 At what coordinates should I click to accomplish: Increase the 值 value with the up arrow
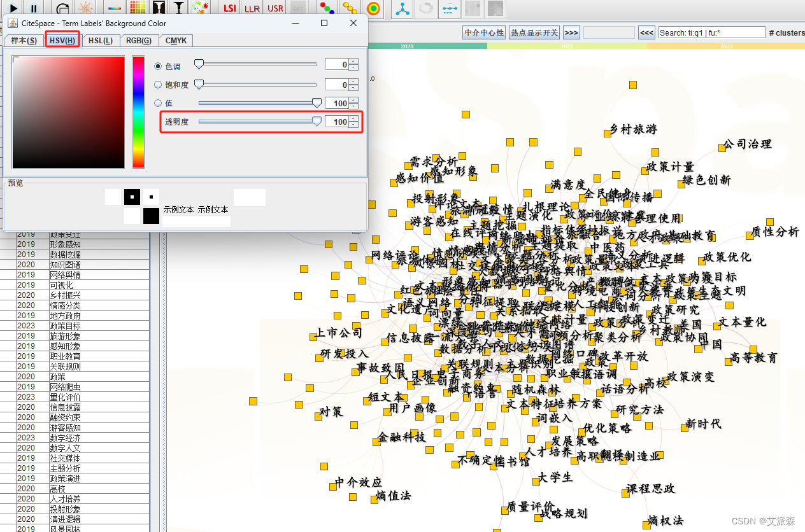354,100
